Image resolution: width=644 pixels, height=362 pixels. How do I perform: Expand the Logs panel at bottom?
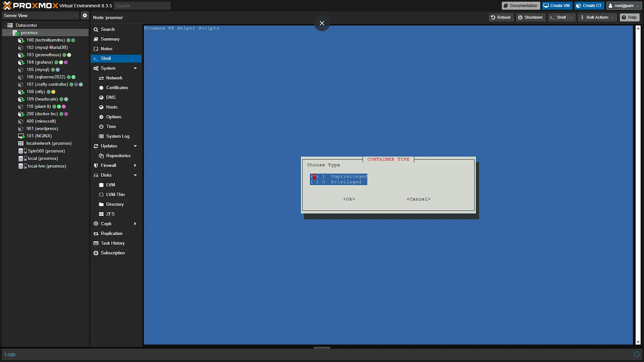[322, 348]
